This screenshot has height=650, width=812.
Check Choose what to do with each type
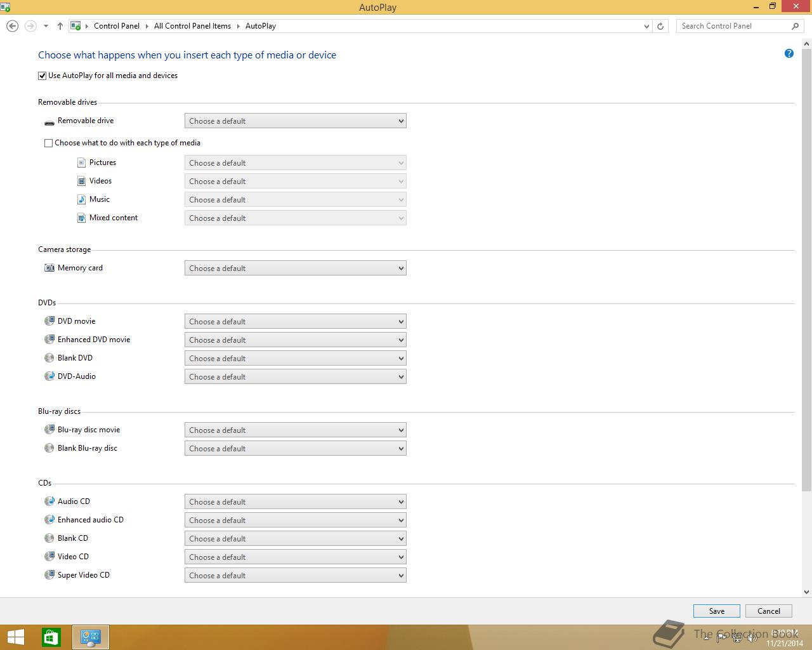48,143
